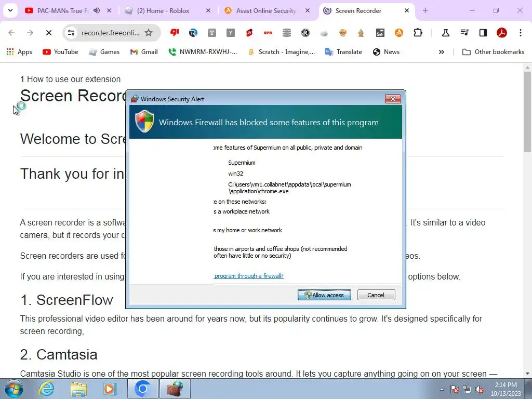This screenshot has width=532, height=399.
Task: Bookmark this page with the star icon
Action: point(149,33)
